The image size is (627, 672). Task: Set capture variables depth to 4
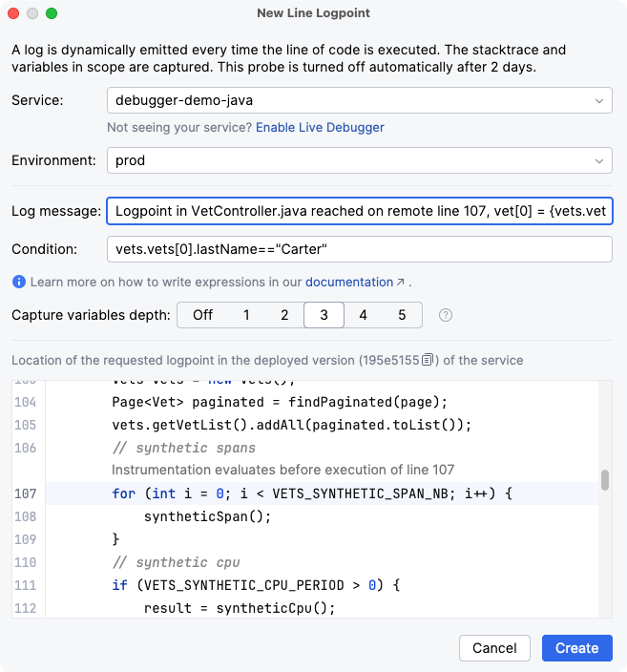[363, 315]
